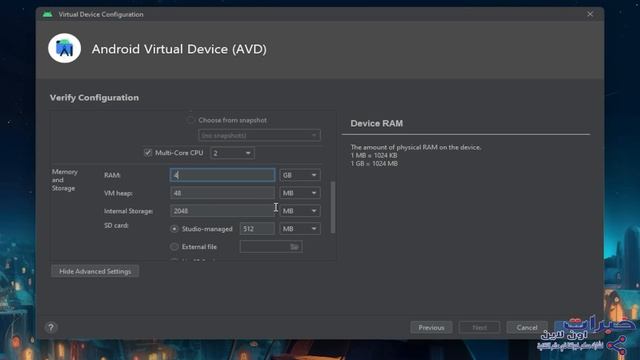Open the SD card size unit dropdown
Image resolution: width=640 pixels, height=360 pixels.
click(300, 229)
